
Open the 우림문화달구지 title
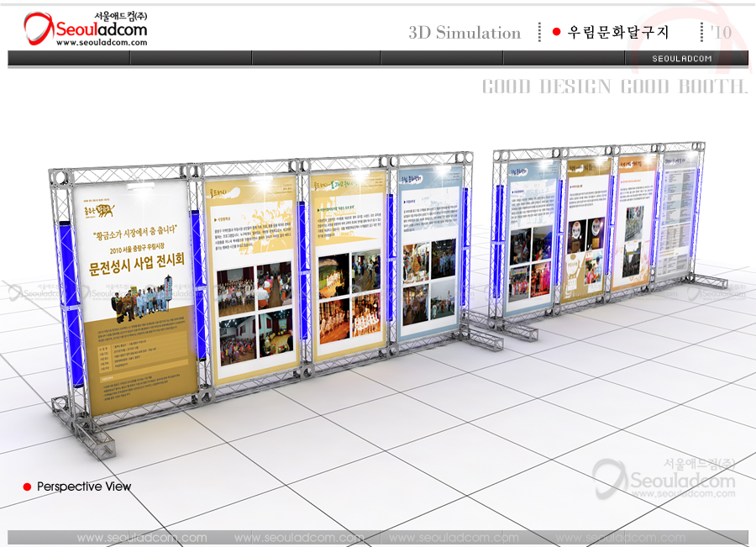[618, 33]
